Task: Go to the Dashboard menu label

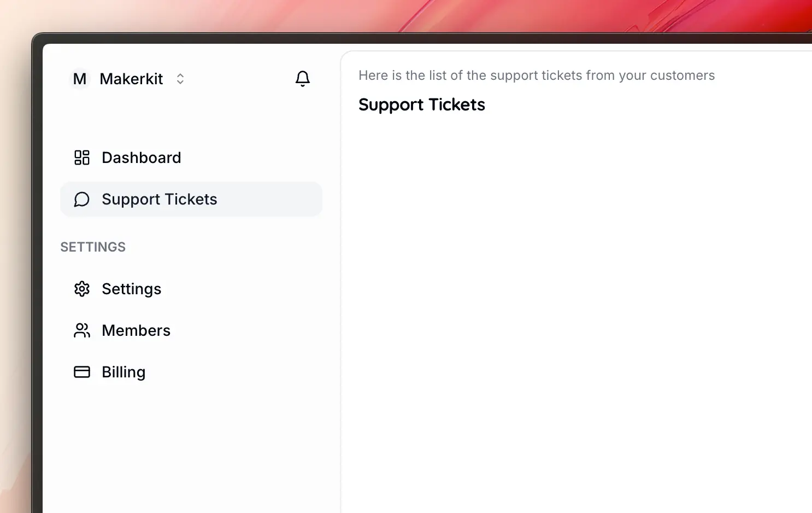Action: pos(141,158)
